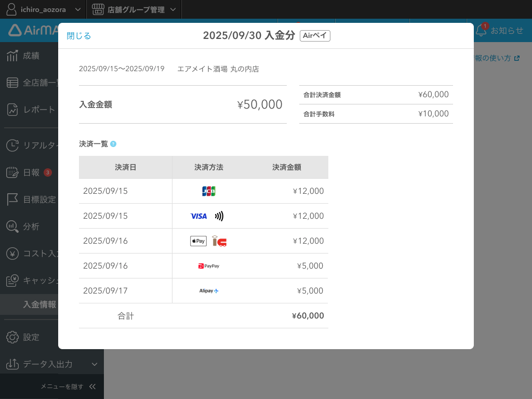This screenshot has height=399, width=532.
Task: Click the 日報 calendar icon
Action: pos(12,172)
